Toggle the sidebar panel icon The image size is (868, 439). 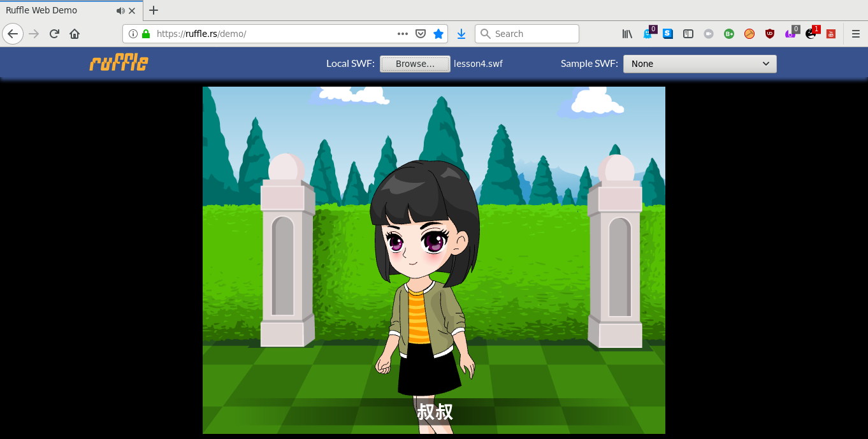[x=688, y=34]
